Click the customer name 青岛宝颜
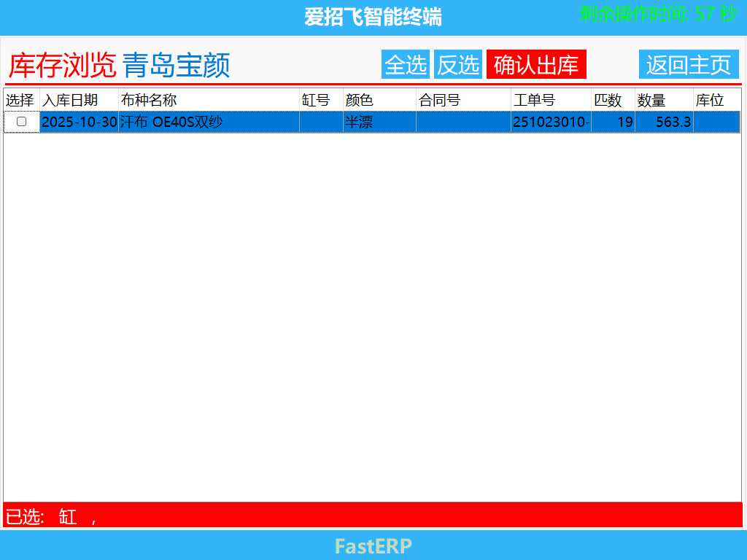Screen dimensions: 747x560 pyautogui.click(x=177, y=65)
